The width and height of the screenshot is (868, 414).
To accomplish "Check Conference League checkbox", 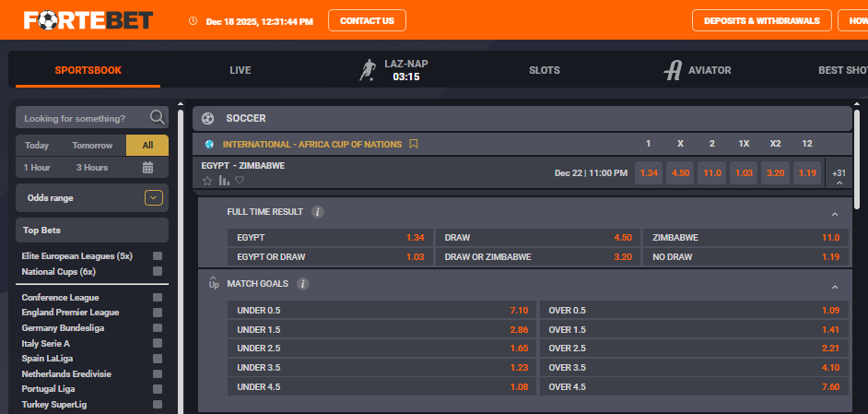I will [158, 298].
